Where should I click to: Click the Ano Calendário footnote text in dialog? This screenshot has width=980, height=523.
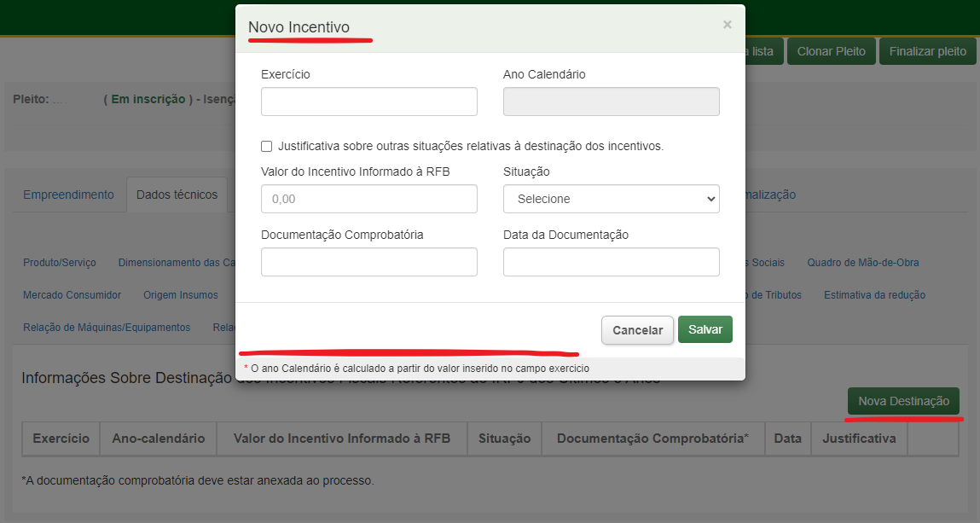click(417, 369)
